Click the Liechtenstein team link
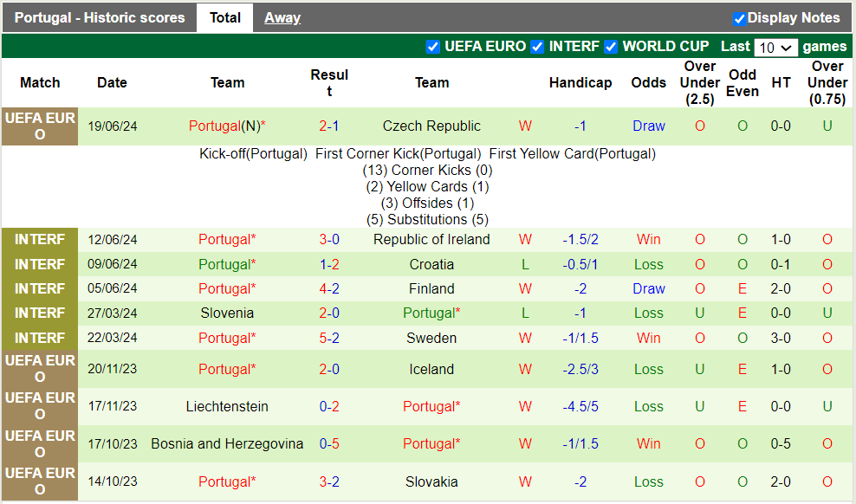The image size is (856, 504). coord(227,407)
